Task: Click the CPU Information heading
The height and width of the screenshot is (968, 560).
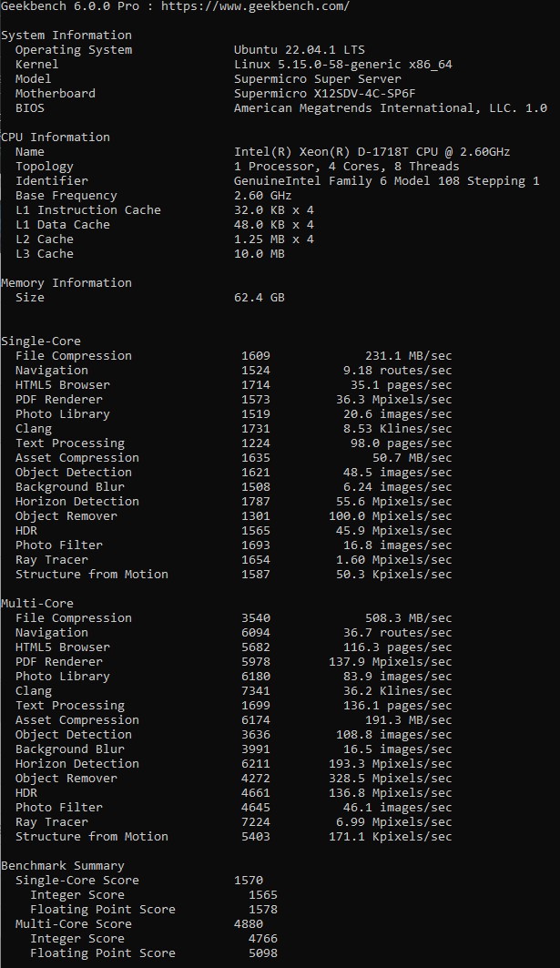Action: pyautogui.click(x=56, y=138)
